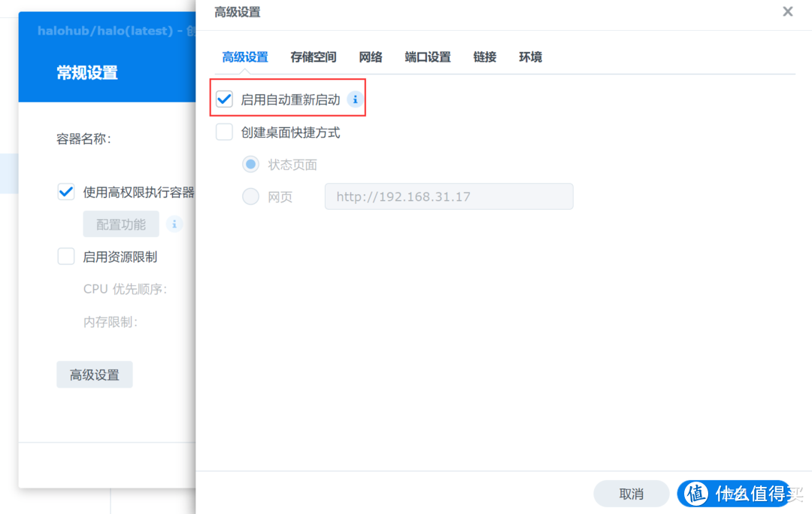Screen dimensions: 812x514
Task: Click the webpage URL input field
Action: [449, 196]
